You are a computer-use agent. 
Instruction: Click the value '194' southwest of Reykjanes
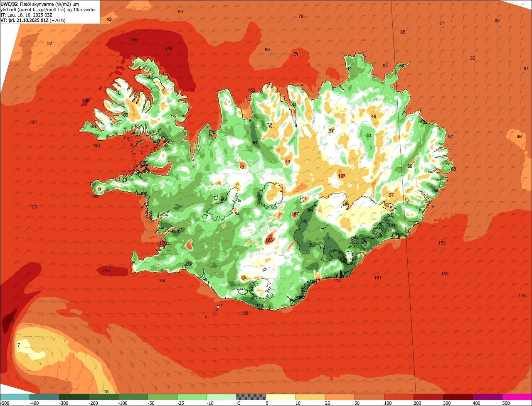tap(161, 281)
